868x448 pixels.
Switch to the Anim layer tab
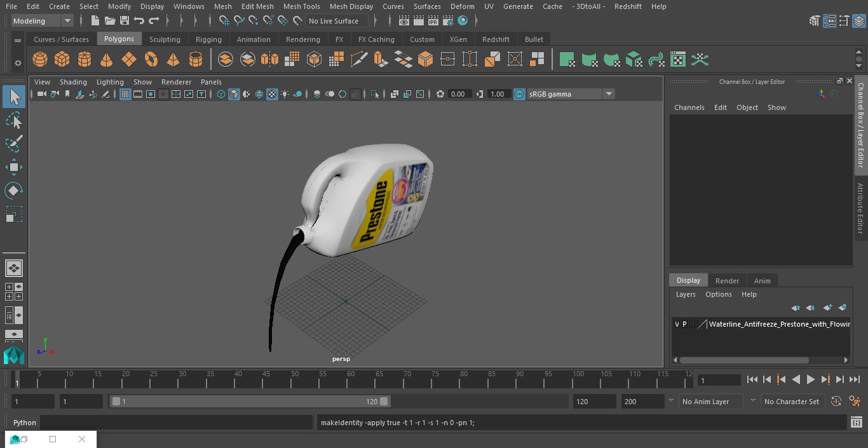click(x=762, y=281)
